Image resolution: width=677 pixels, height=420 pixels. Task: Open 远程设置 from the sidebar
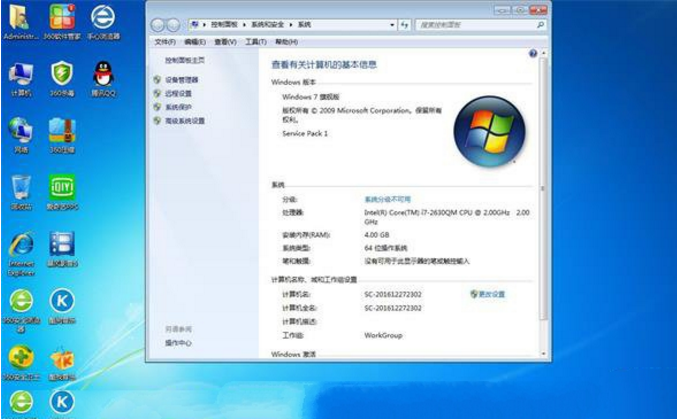(x=178, y=93)
